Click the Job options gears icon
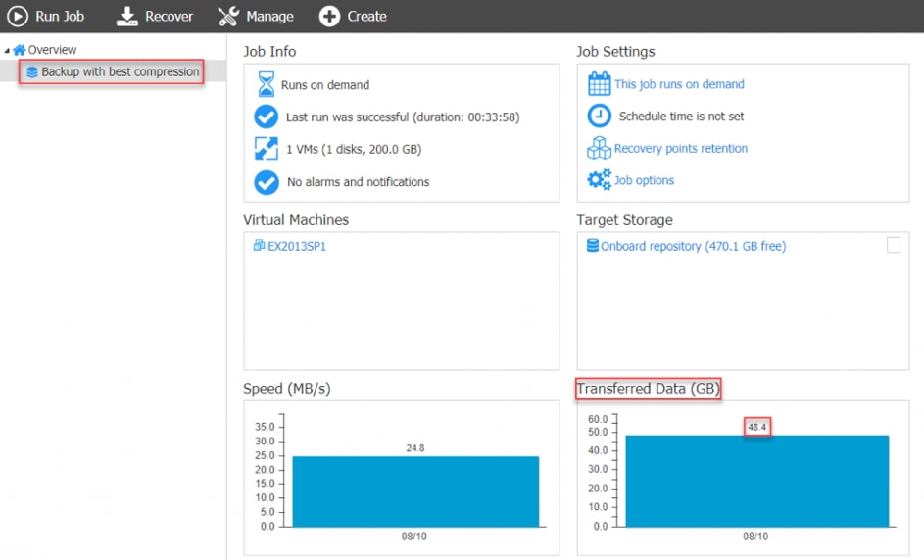This screenshot has width=924, height=560. pyautogui.click(x=599, y=180)
